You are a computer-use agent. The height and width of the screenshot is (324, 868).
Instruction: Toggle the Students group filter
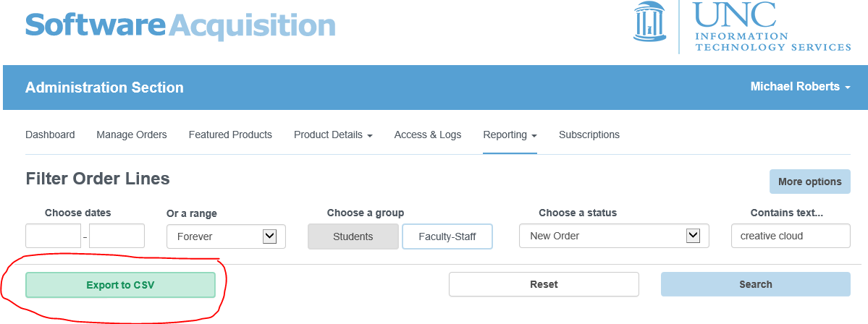tap(353, 236)
